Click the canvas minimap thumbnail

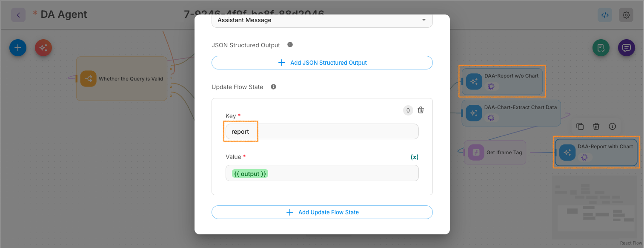595,207
